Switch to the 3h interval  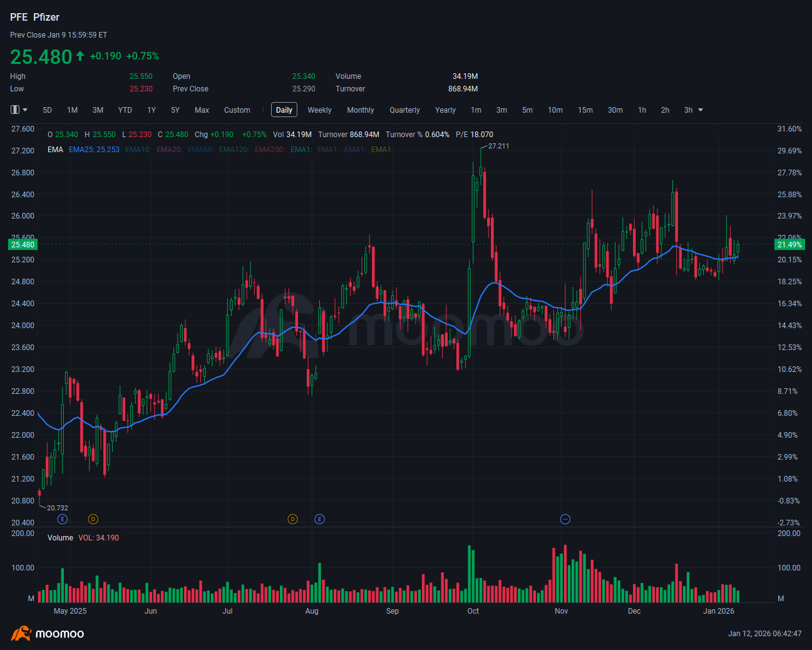click(688, 110)
